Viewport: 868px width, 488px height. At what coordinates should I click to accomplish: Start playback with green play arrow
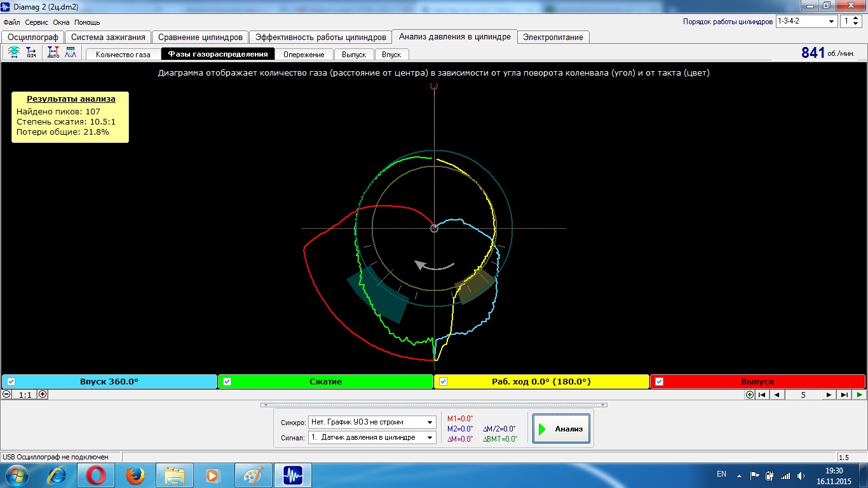coord(859,395)
